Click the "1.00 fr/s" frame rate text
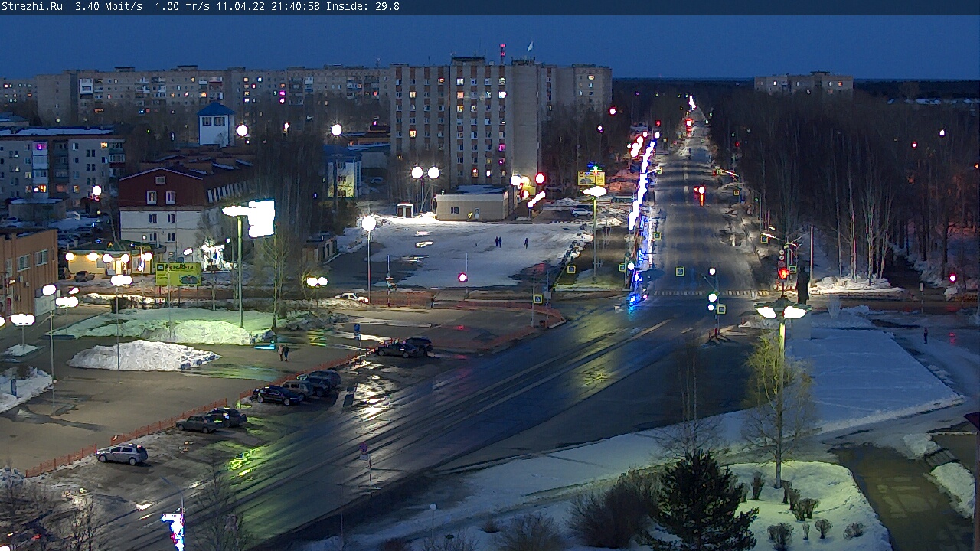Image resolution: width=980 pixels, height=551 pixels. [x=182, y=6]
